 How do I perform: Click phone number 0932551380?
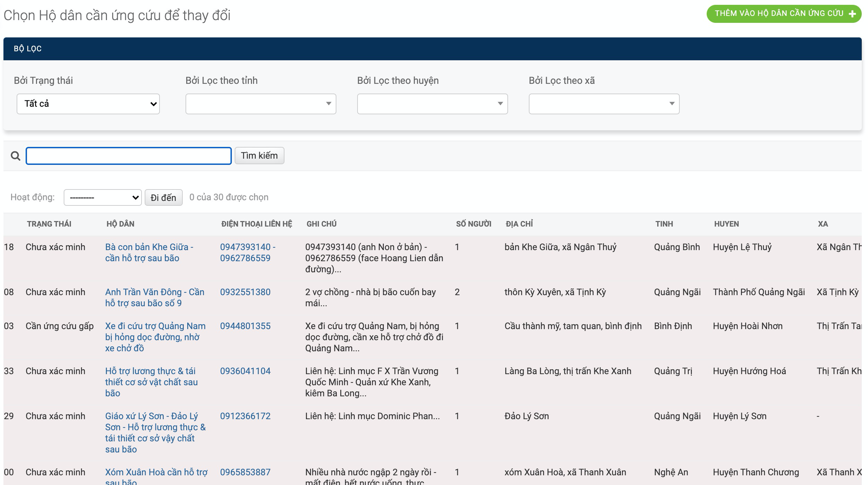[245, 292]
